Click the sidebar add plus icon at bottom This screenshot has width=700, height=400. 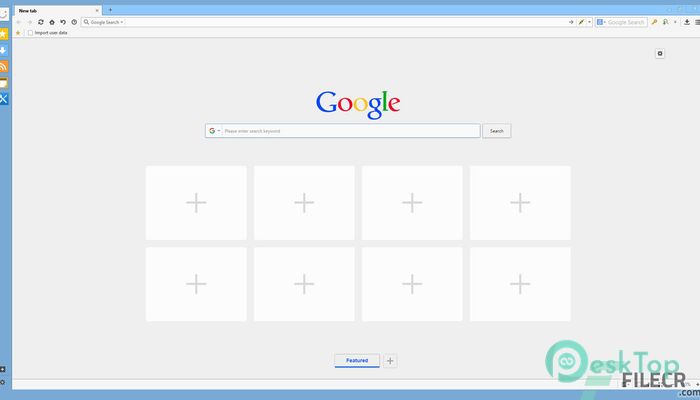[2, 369]
